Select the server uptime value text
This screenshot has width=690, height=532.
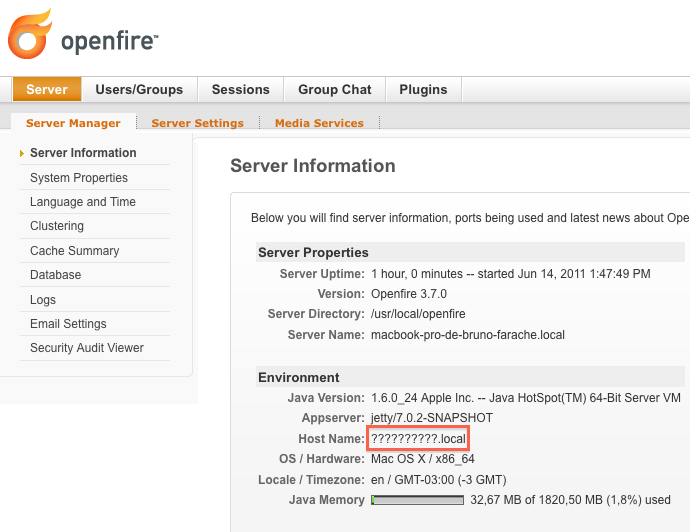510,274
